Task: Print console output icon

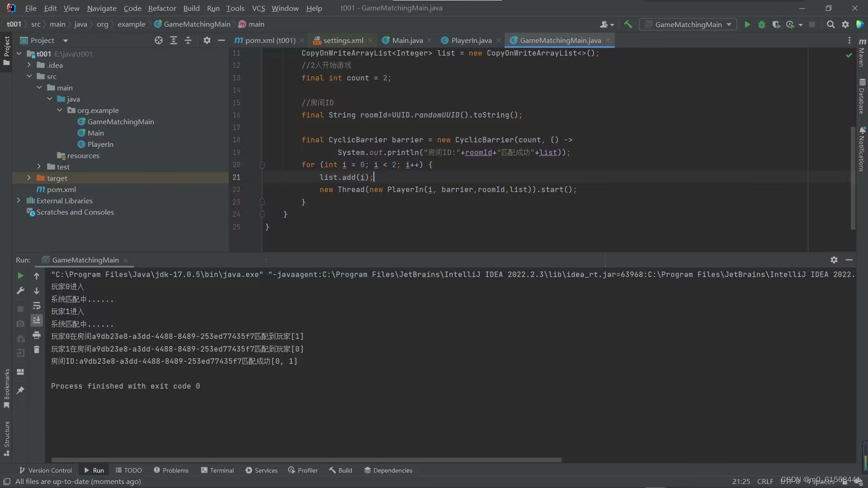Action: 37,335
